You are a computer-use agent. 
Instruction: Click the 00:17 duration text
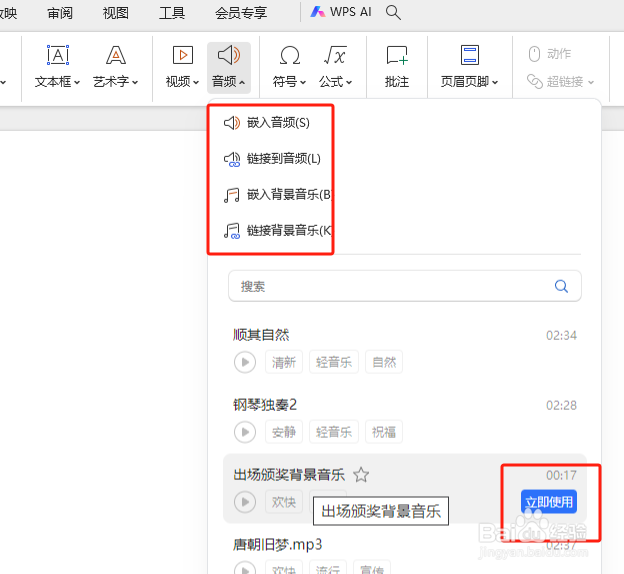(561, 475)
